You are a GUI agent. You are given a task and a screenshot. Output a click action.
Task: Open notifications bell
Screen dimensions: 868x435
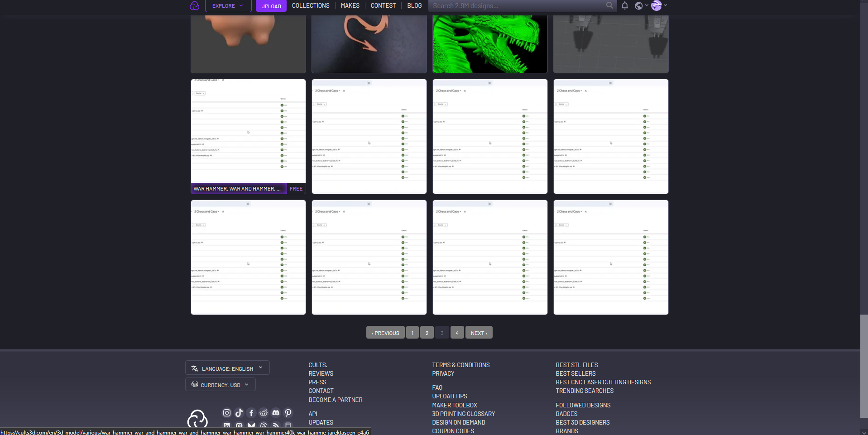click(x=625, y=6)
